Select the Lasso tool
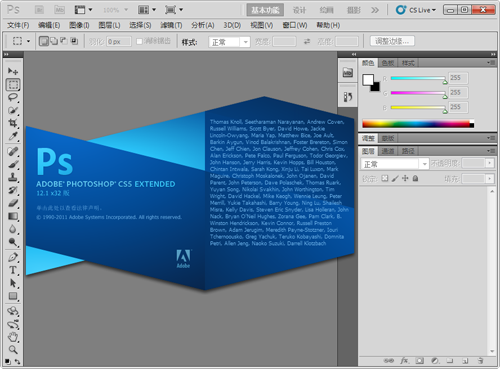500x369 pixels. coord(13,97)
